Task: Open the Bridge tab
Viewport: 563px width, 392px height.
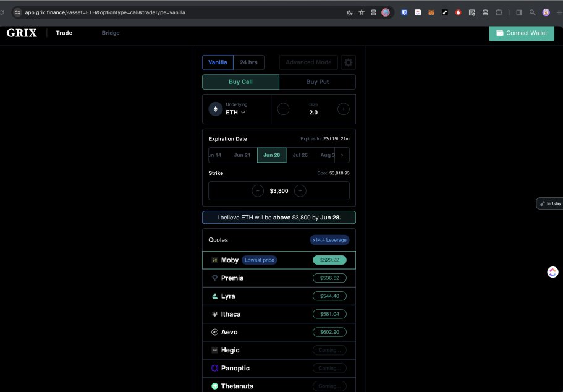Action: (111, 33)
